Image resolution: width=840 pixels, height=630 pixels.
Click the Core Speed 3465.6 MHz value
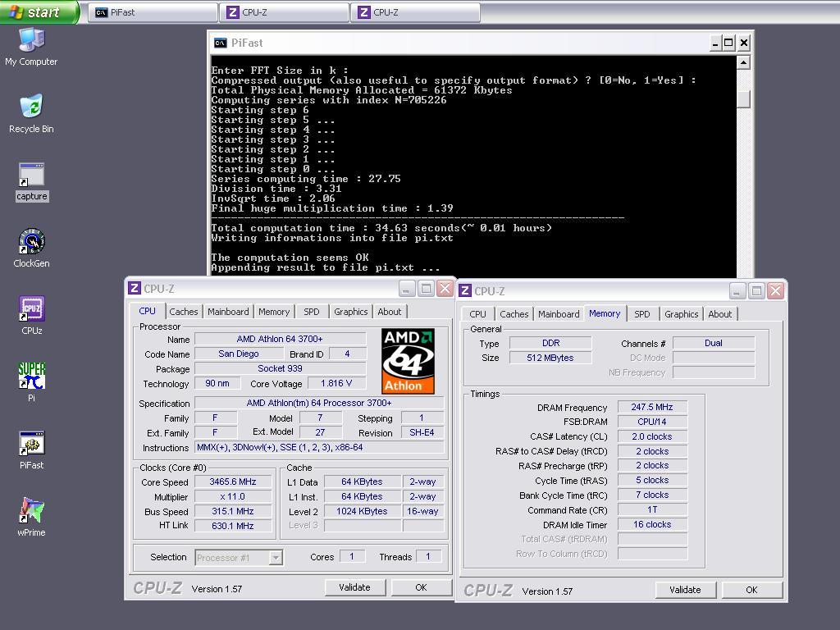click(x=233, y=482)
